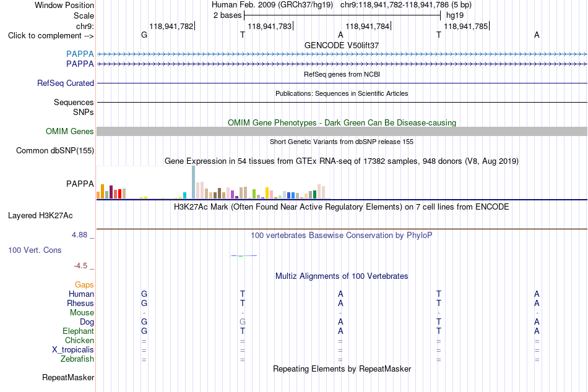Click base G in the chr9 sequence row
The height and width of the screenshot is (392, 588).
[144, 35]
